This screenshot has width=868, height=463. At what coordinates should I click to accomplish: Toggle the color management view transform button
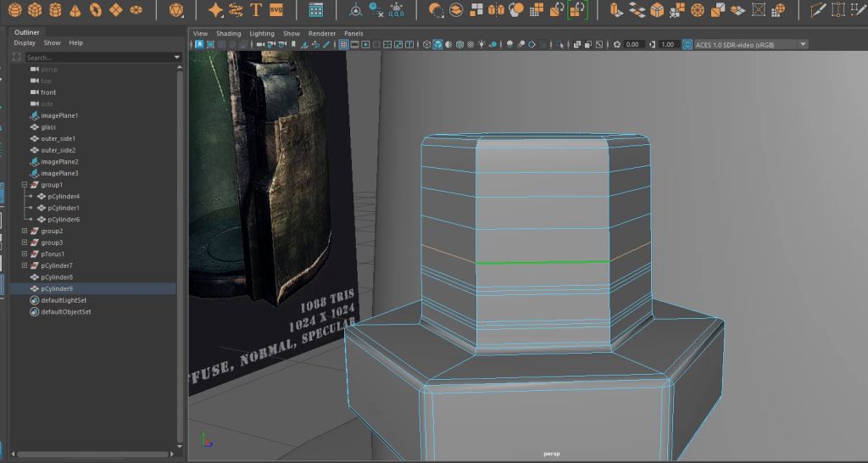(687, 44)
